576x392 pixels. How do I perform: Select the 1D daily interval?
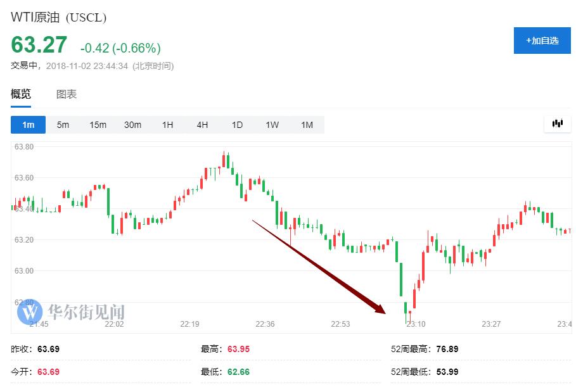click(x=237, y=125)
